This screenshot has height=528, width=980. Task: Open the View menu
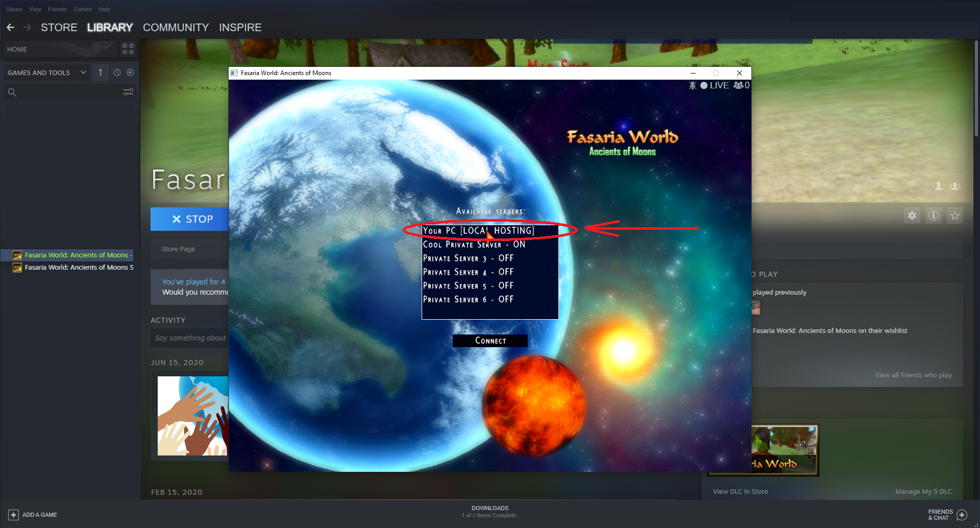pos(35,9)
